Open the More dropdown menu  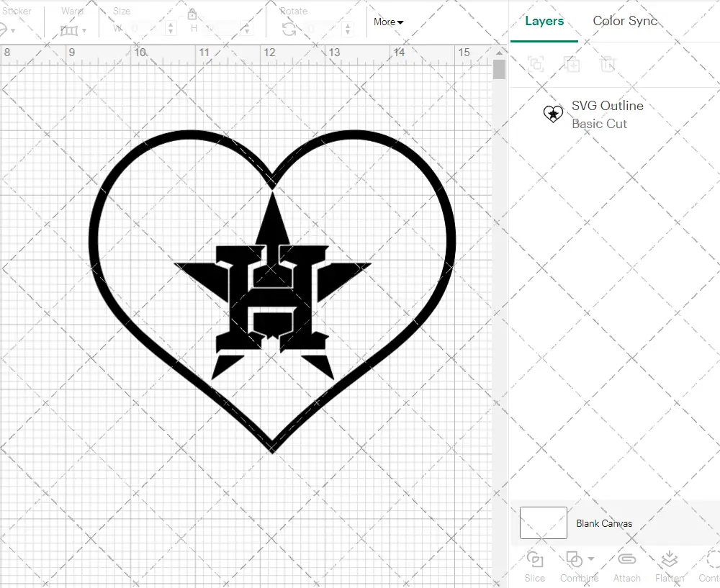(388, 22)
